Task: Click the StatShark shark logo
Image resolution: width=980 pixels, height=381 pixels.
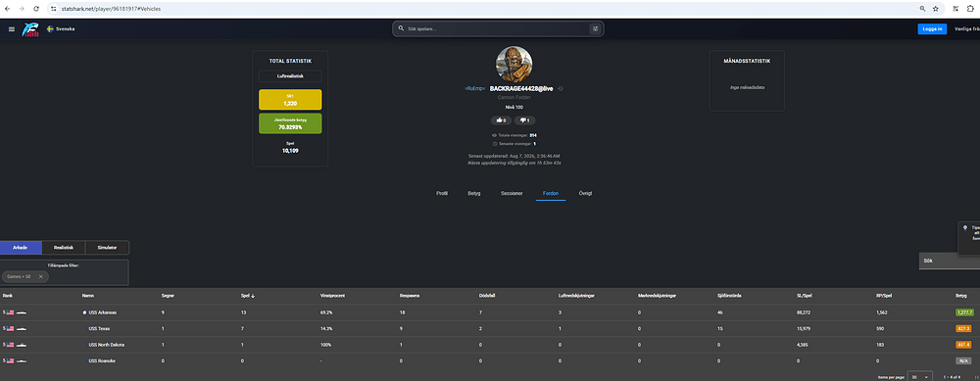Action: [30, 29]
